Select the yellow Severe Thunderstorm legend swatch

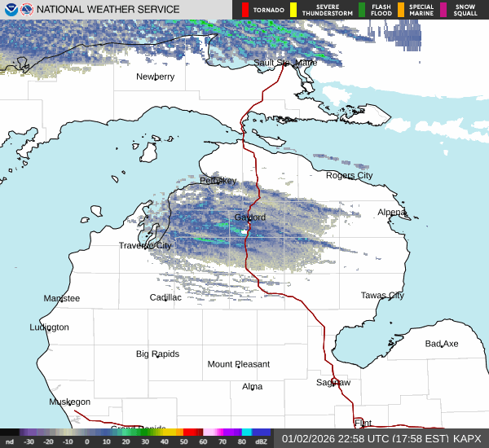[x=293, y=10]
